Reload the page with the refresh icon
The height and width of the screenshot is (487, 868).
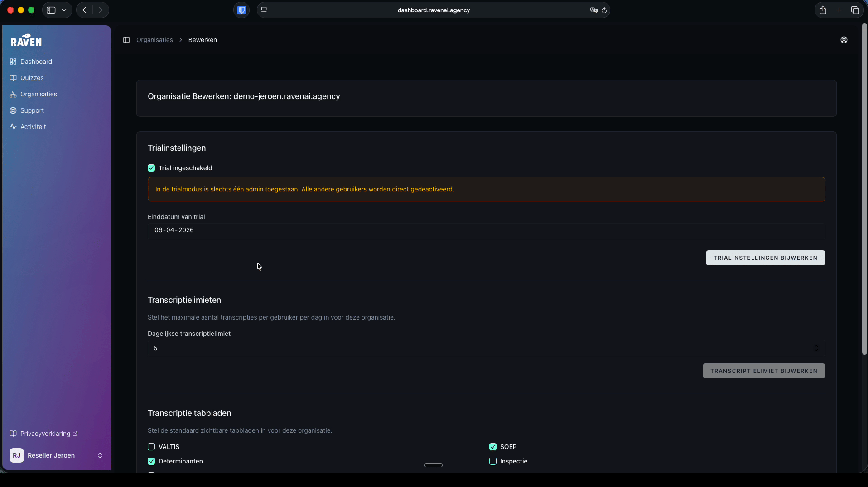[x=604, y=10]
